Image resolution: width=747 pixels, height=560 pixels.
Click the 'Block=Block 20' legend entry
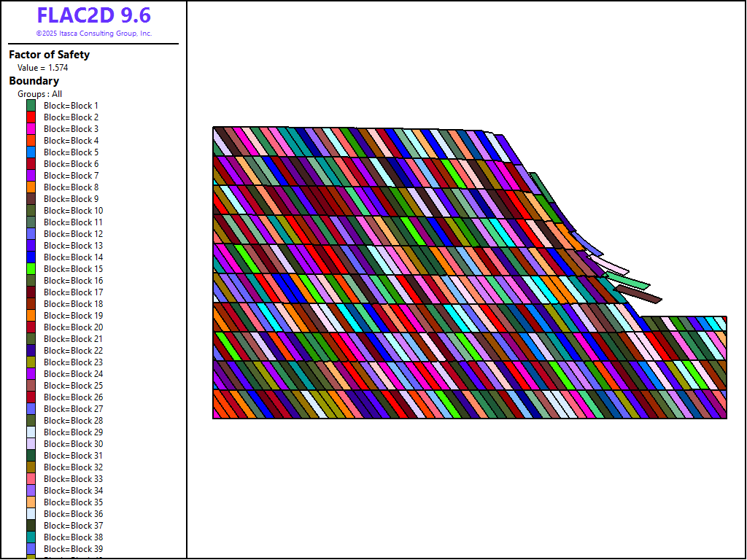[x=73, y=327]
